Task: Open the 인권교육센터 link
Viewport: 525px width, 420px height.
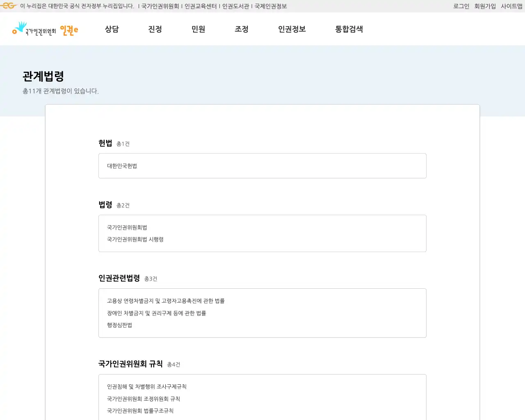Action: click(201, 6)
